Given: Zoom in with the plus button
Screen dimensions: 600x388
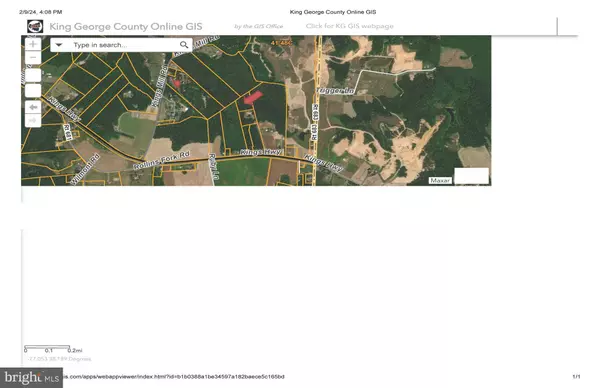Looking at the screenshot, I should click(x=33, y=44).
